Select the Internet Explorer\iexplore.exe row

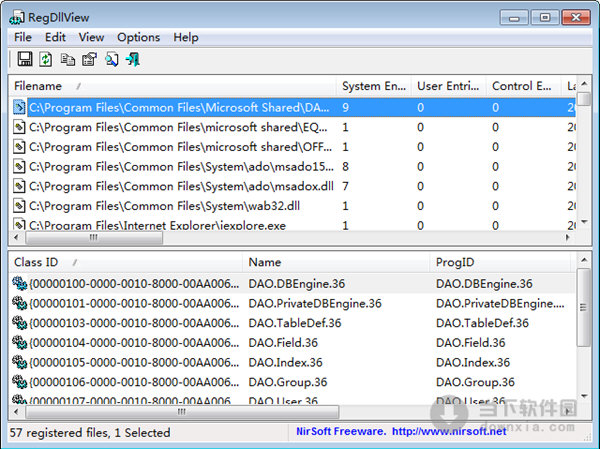click(292, 225)
